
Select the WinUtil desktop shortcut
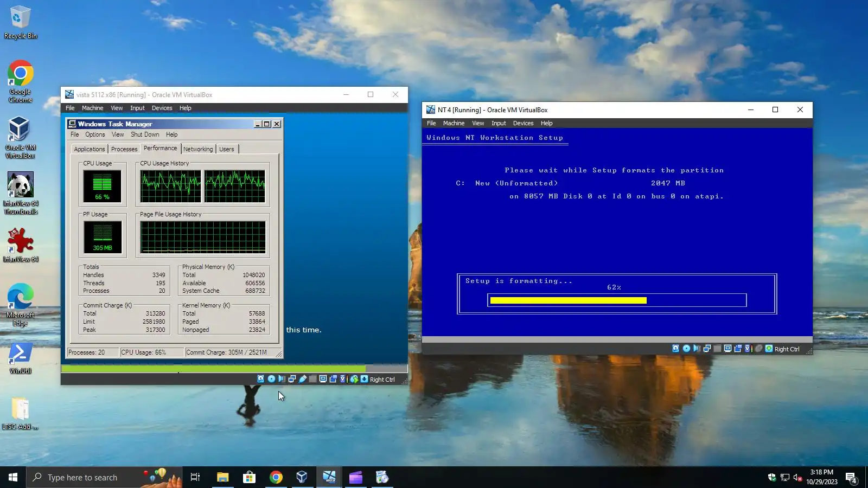coord(20,358)
